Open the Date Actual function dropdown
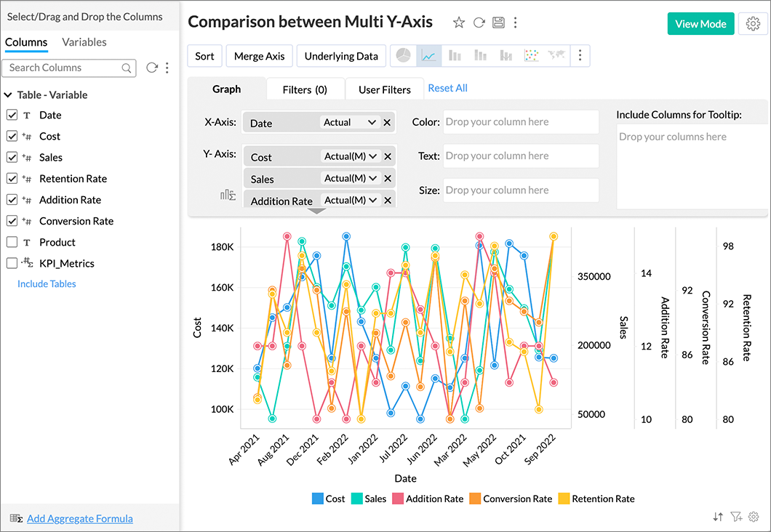771x532 pixels. click(350, 122)
